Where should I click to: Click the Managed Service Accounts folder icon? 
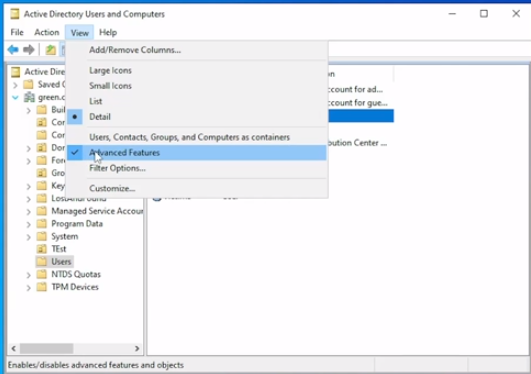(42, 211)
